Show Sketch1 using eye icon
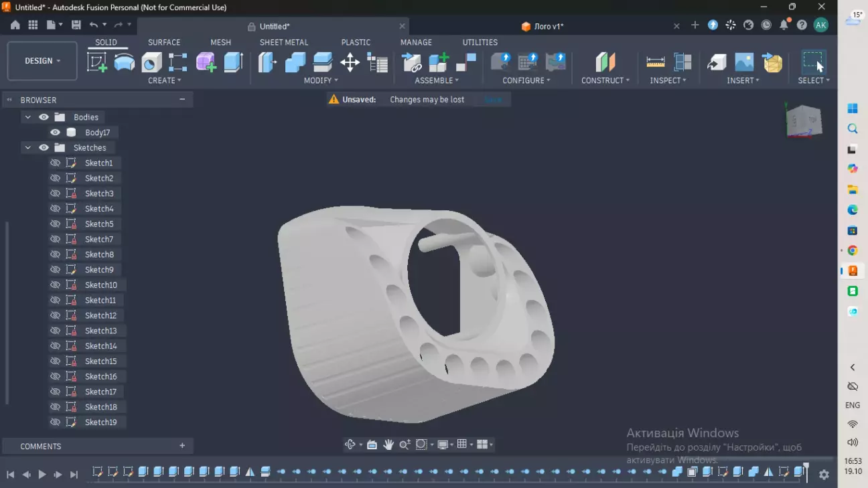868x488 pixels. coord(56,163)
